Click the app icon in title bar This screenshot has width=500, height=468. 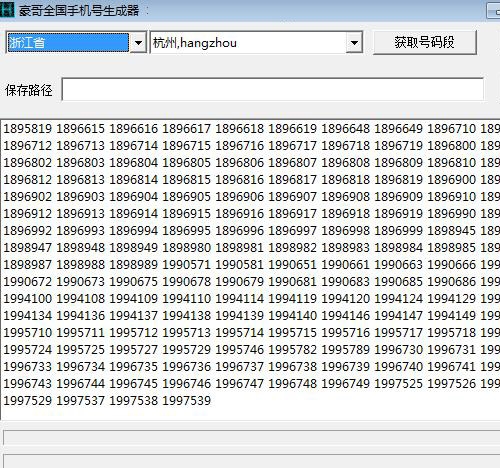tap(7, 9)
